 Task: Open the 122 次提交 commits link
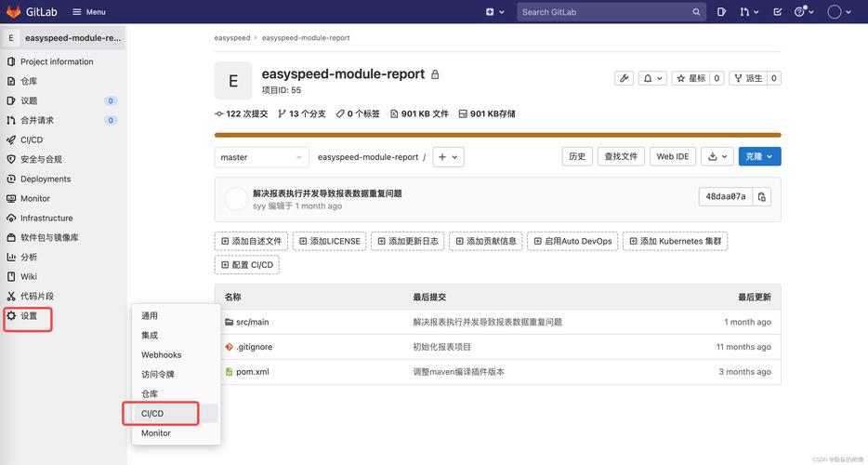pos(242,113)
